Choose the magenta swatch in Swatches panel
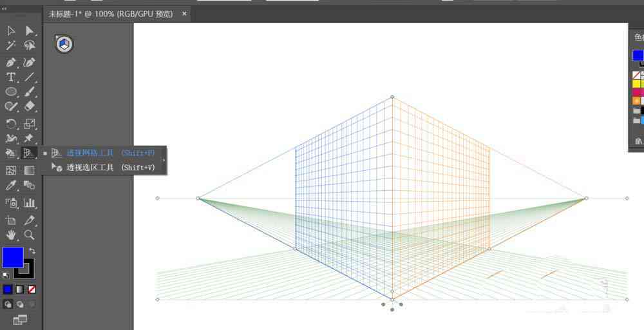 (x=637, y=92)
